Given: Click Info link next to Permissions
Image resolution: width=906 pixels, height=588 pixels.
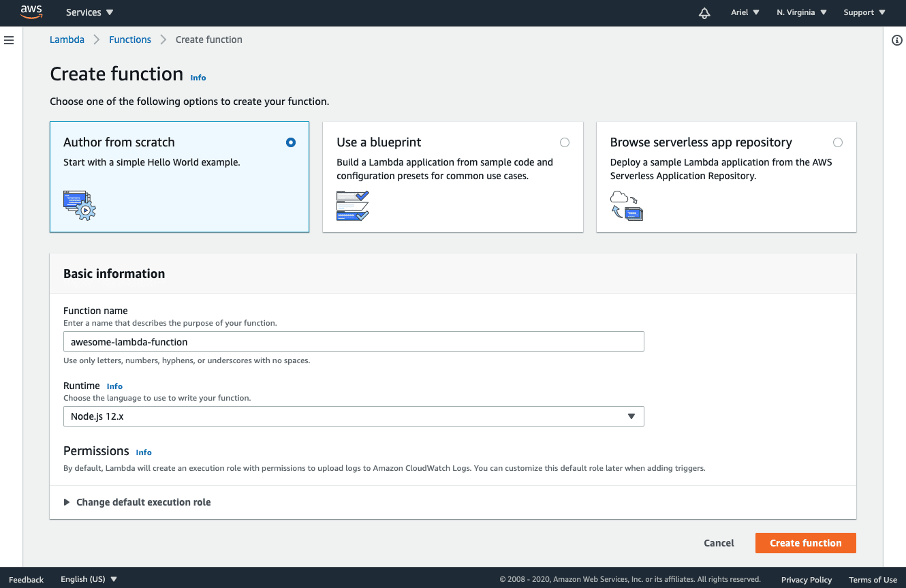Looking at the screenshot, I should [x=144, y=452].
